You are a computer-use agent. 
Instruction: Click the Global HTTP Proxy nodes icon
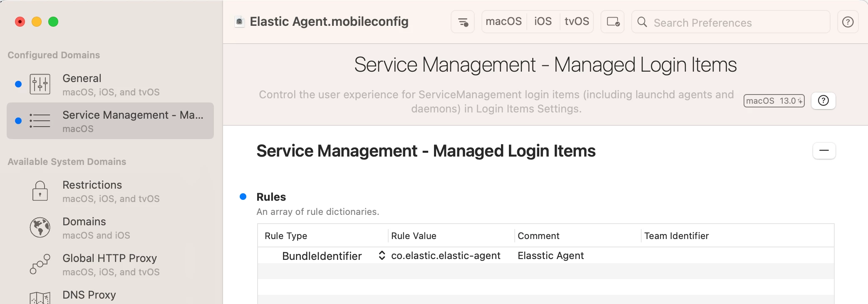pos(40,264)
